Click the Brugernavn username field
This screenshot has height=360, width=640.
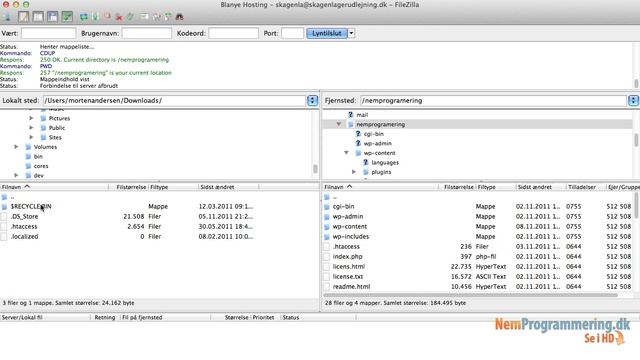147,33
